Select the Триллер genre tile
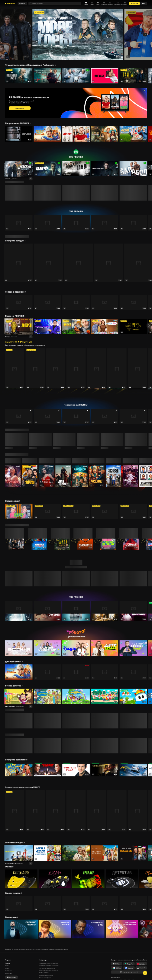 (x=88, y=878)
